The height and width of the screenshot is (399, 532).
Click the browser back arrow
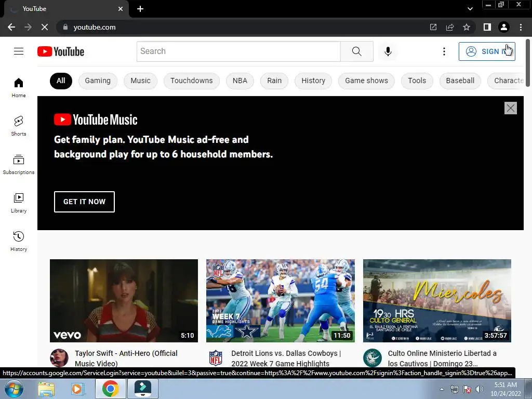coord(11,27)
